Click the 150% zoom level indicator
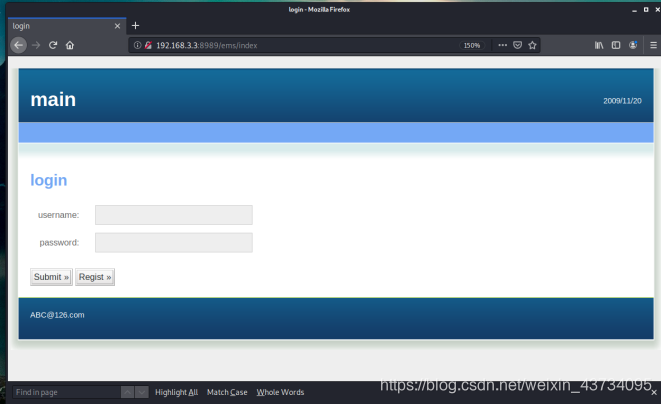662x404 pixels. coord(472,45)
